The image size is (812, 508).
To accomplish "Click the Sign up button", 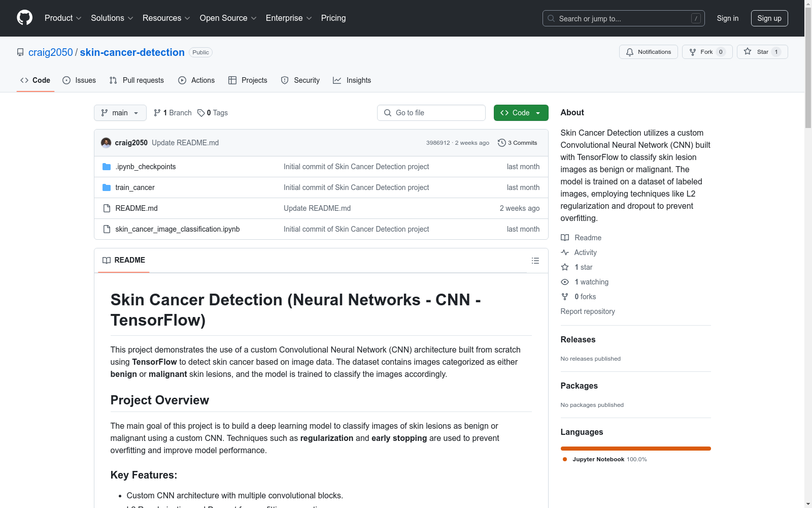I will click(769, 18).
